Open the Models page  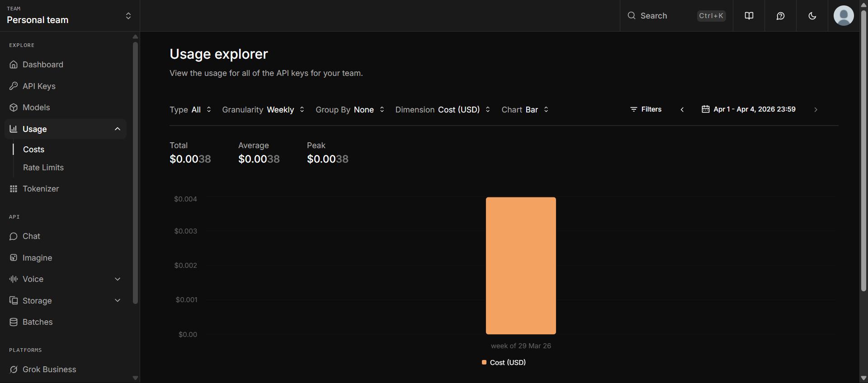pos(66,107)
